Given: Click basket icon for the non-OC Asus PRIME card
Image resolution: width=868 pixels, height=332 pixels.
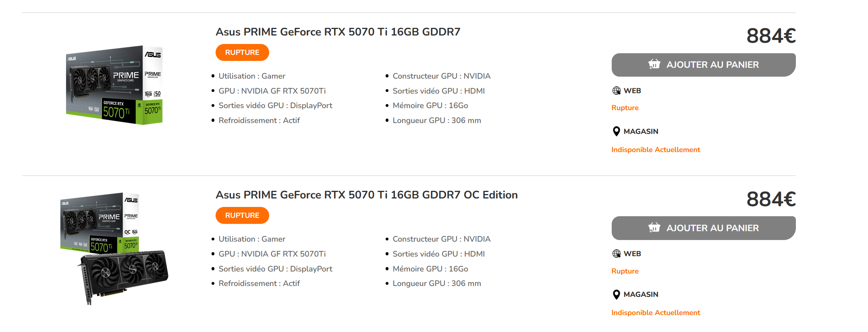Looking at the screenshot, I should (654, 64).
